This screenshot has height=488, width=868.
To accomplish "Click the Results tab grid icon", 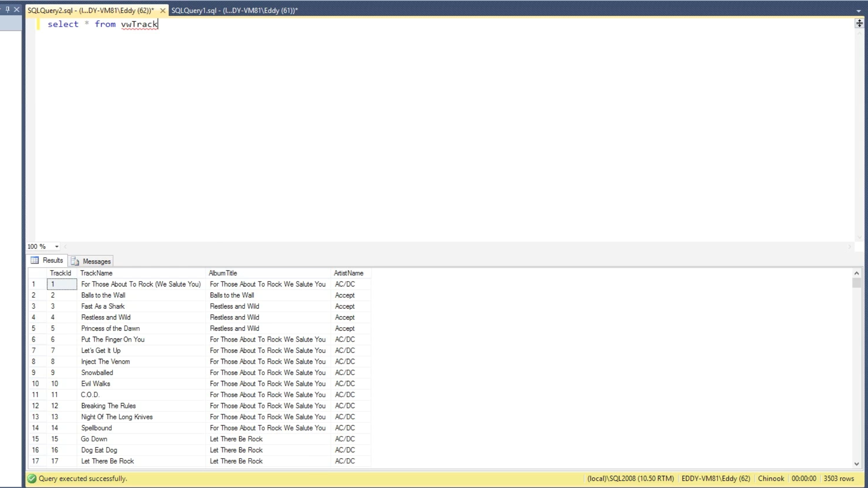I will [x=35, y=260].
